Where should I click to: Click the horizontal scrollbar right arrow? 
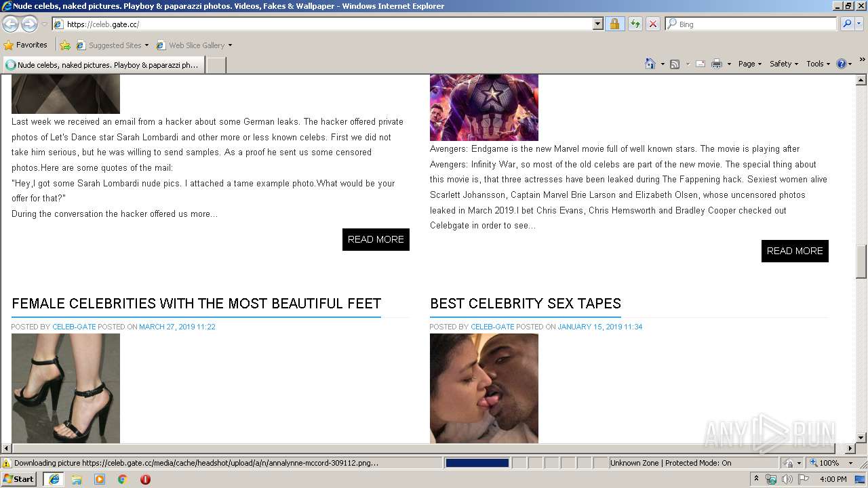pyautogui.click(x=850, y=449)
